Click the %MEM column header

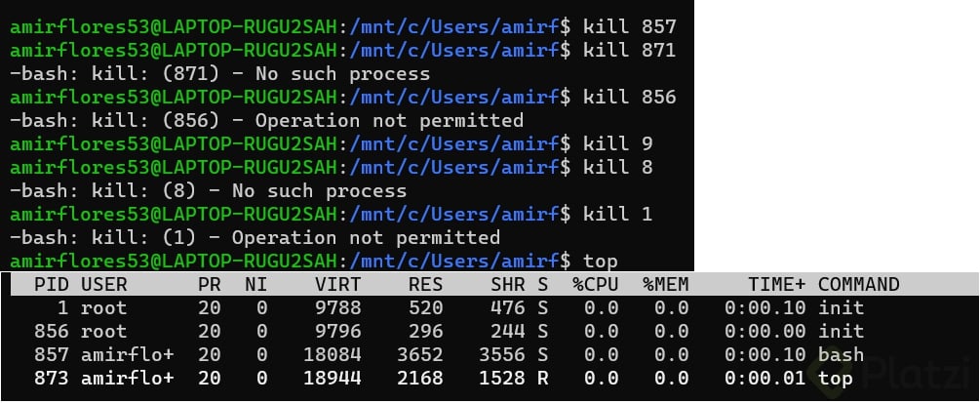(665, 285)
